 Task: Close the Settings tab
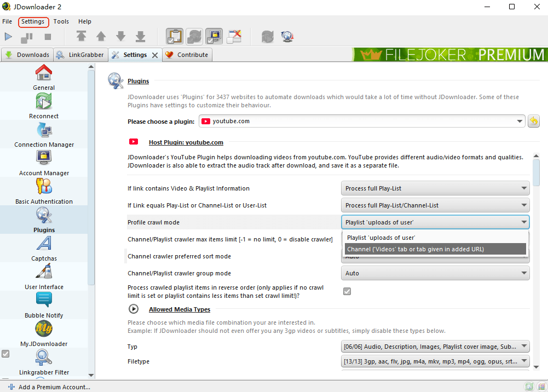tap(155, 55)
